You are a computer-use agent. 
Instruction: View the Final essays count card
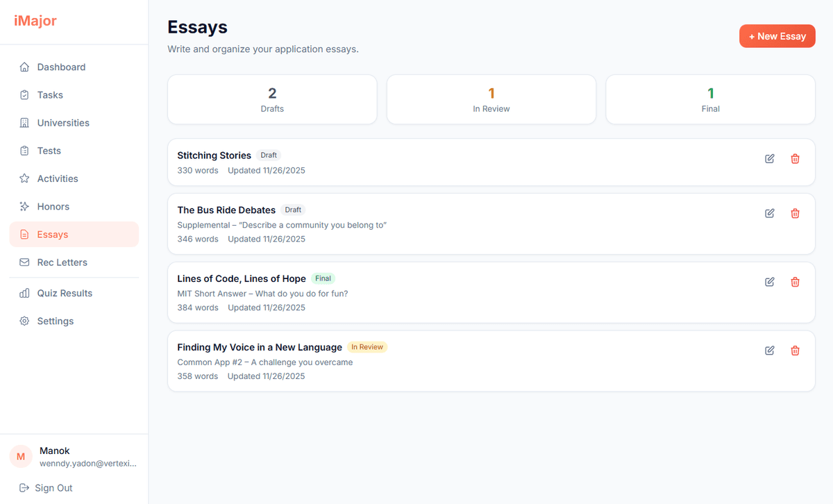(x=710, y=99)
